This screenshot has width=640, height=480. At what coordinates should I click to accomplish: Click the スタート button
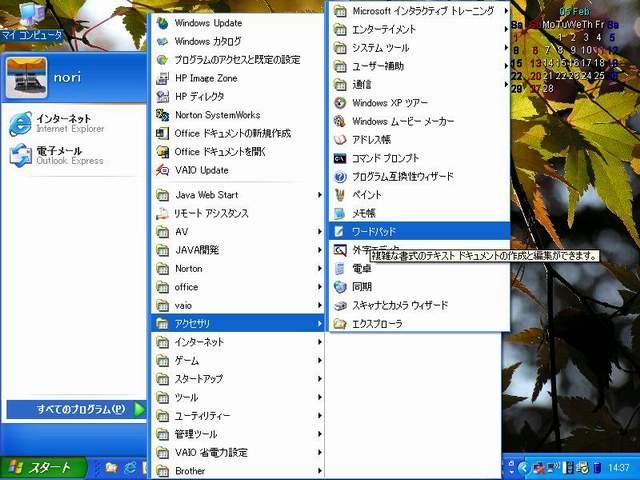coord(43,468)
